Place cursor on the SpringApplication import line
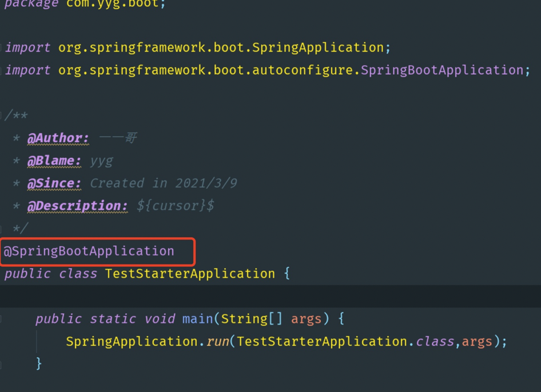 (198, 47)
